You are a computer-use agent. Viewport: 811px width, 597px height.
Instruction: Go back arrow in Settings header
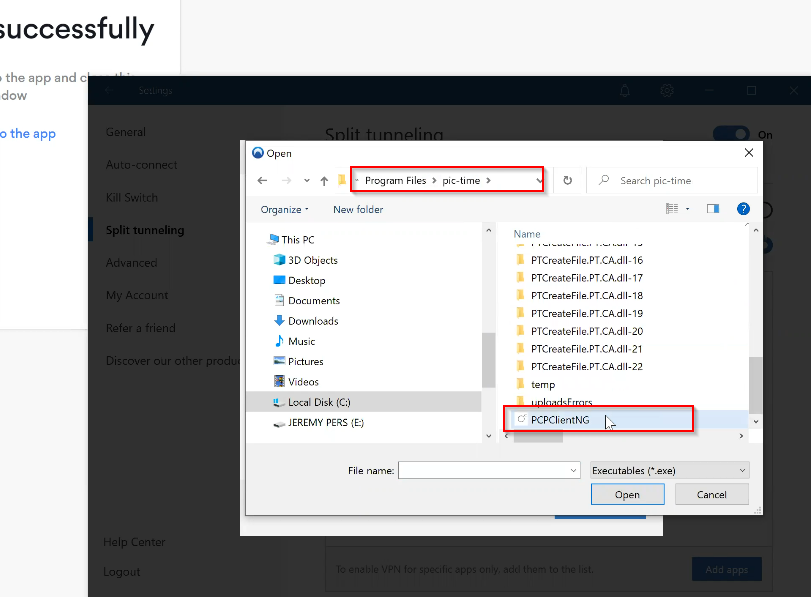pos(109,91)
